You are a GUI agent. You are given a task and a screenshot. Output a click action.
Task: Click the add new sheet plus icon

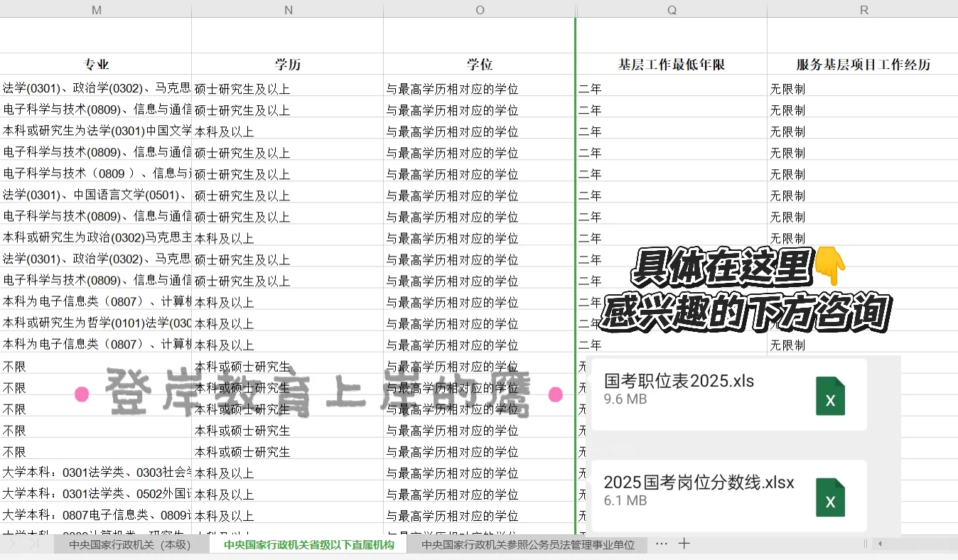coord(683,544)
